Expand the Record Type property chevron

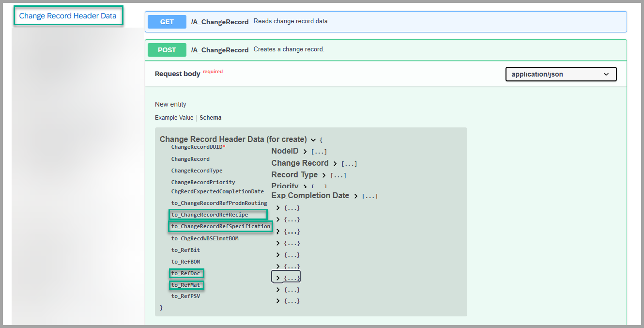[x=324, y=175]
